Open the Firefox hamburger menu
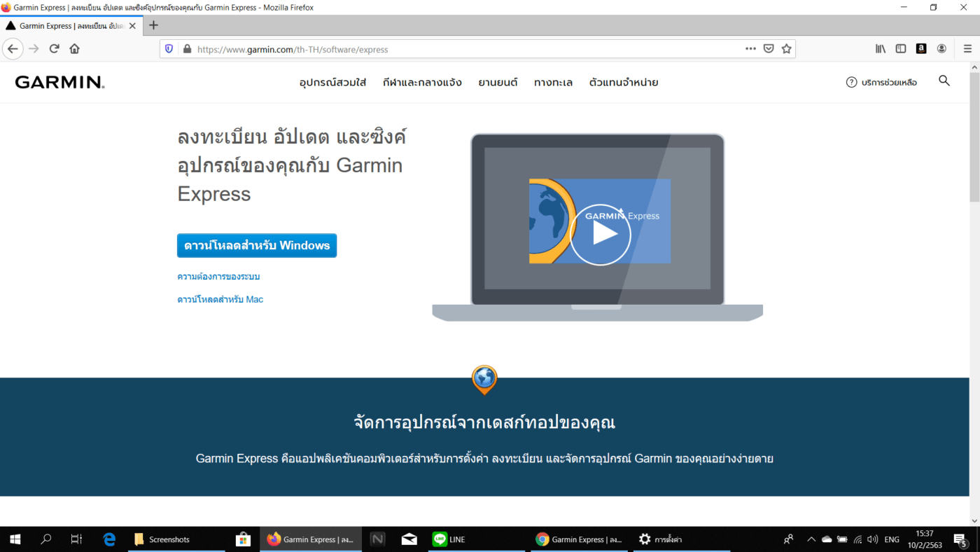The height and width of the screenshot is (552, 980). tap(967, 49)
